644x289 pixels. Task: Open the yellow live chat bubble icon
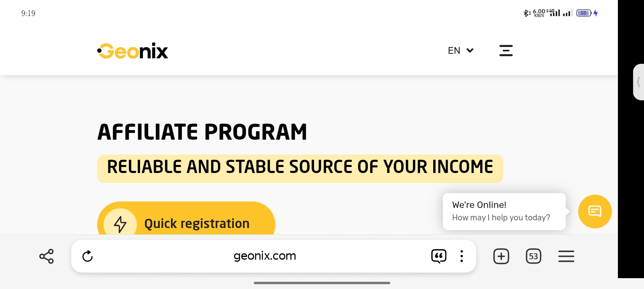tap(595, 211)
